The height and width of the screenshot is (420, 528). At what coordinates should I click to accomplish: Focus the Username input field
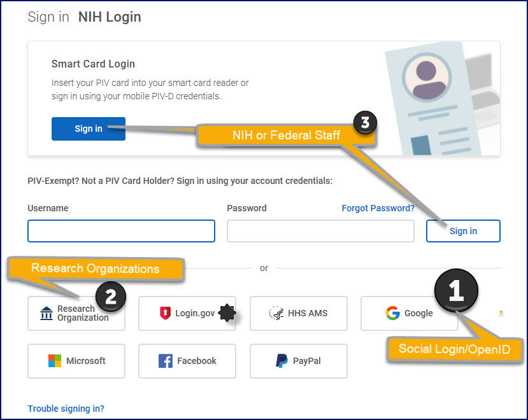(x=121, y=231)
